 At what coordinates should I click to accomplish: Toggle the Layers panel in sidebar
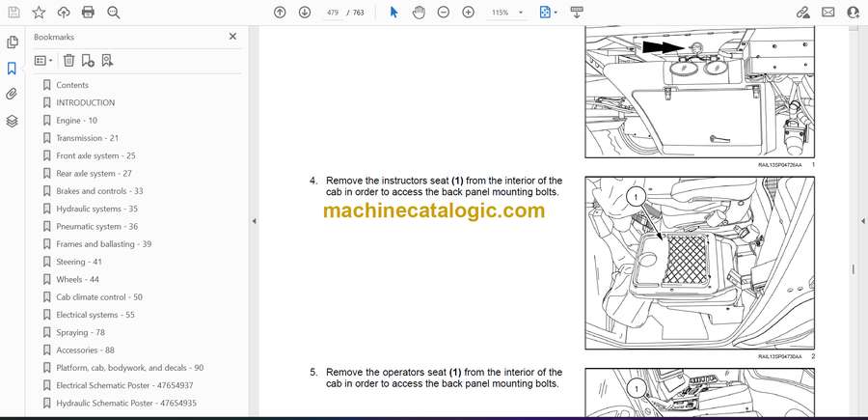tap(12, 121)
